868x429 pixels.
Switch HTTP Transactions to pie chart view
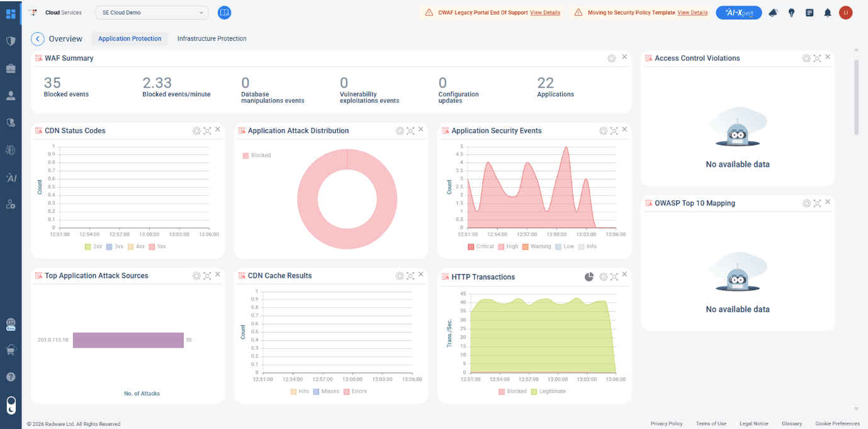(x=589, y=277)
